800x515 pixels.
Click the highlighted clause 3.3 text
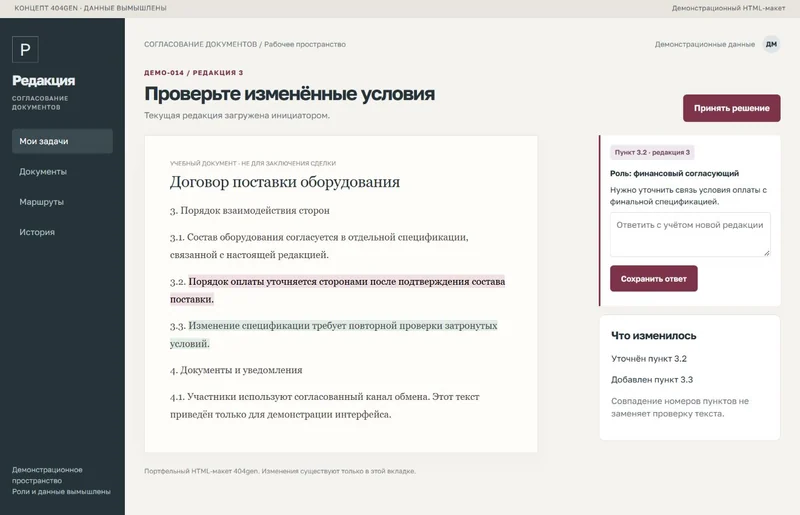[x=334, y=334]
